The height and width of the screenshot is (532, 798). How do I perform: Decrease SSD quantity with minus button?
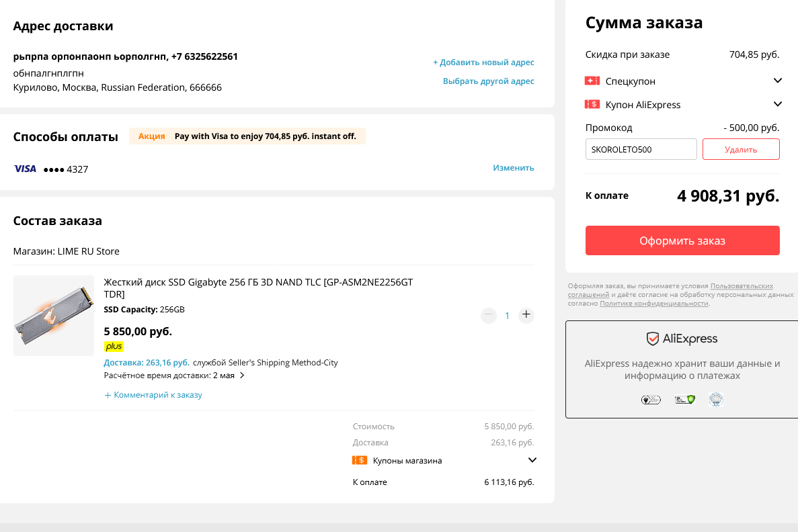[489, 315]
